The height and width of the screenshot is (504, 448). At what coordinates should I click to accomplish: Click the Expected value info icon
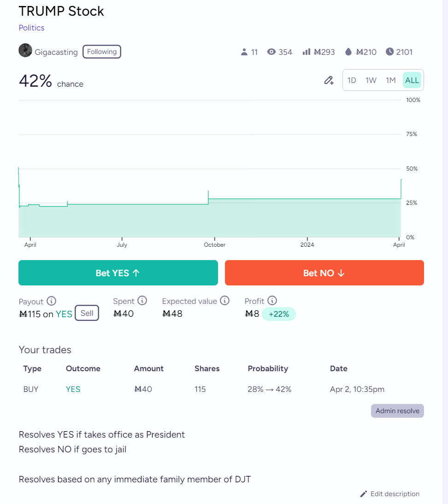[x=224, y=301]
